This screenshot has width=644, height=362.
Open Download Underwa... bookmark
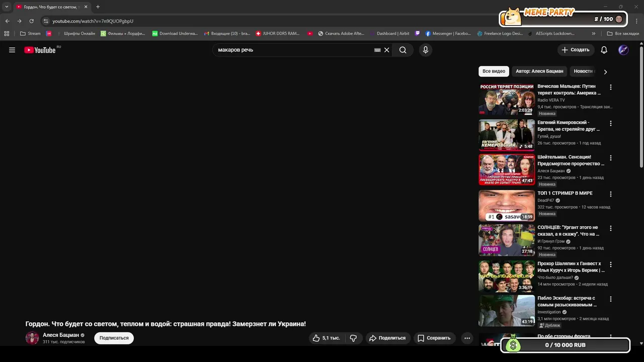(175, 34)
